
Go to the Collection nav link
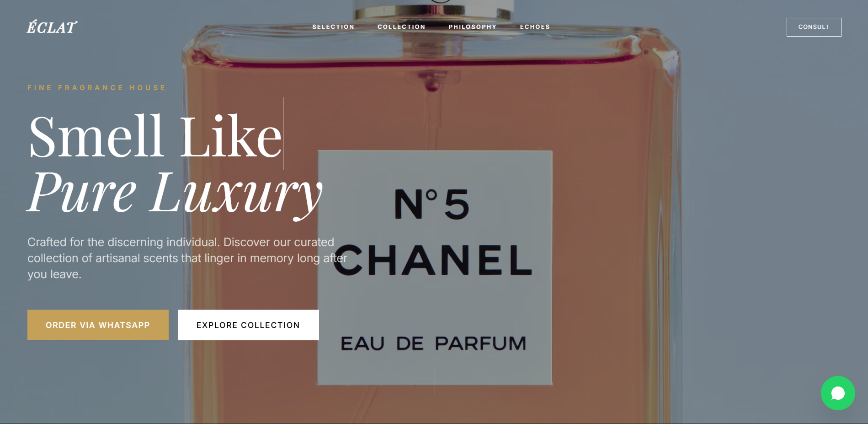click(x=401, y=27)
